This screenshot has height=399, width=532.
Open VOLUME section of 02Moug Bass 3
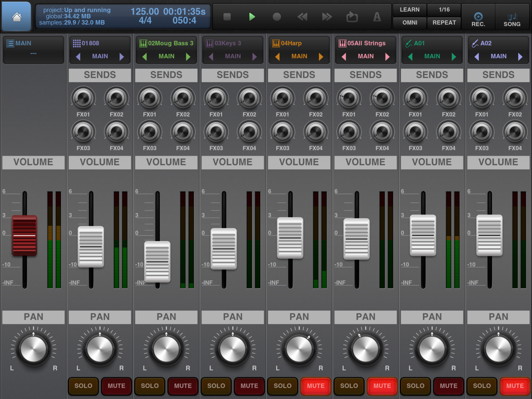point(166,162)
